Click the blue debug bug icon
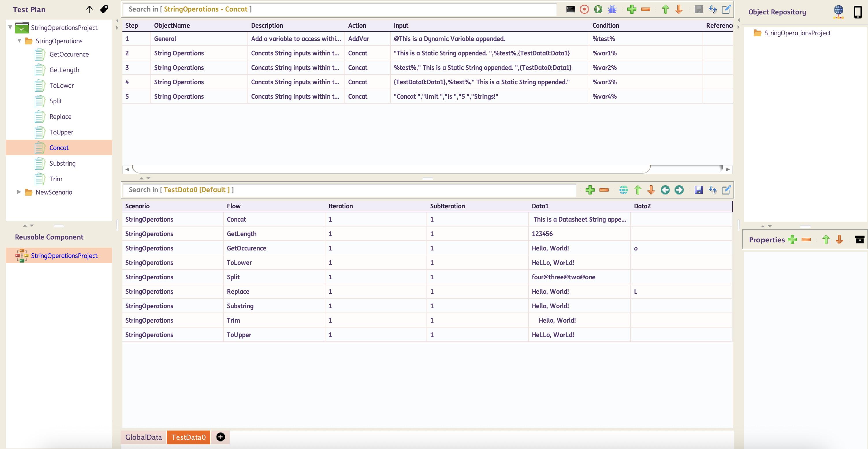868x449 pixels. coord(612,9)
